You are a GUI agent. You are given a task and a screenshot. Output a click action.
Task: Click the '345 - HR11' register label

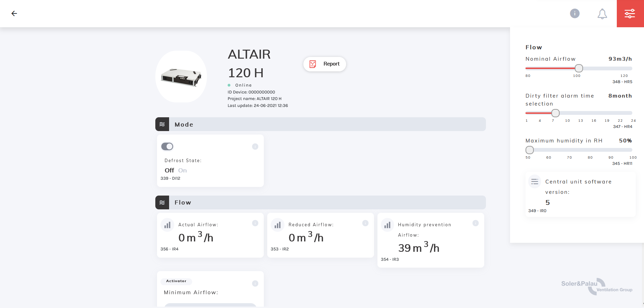[x=622, y=163]
